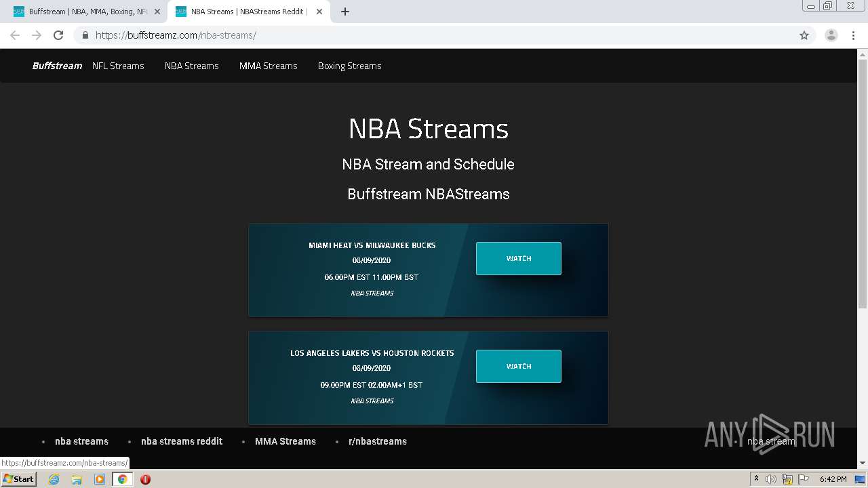The width and height of the screenshot is (868, 488).
Task: Click footer link nba streams reddit
Action: 182,441
